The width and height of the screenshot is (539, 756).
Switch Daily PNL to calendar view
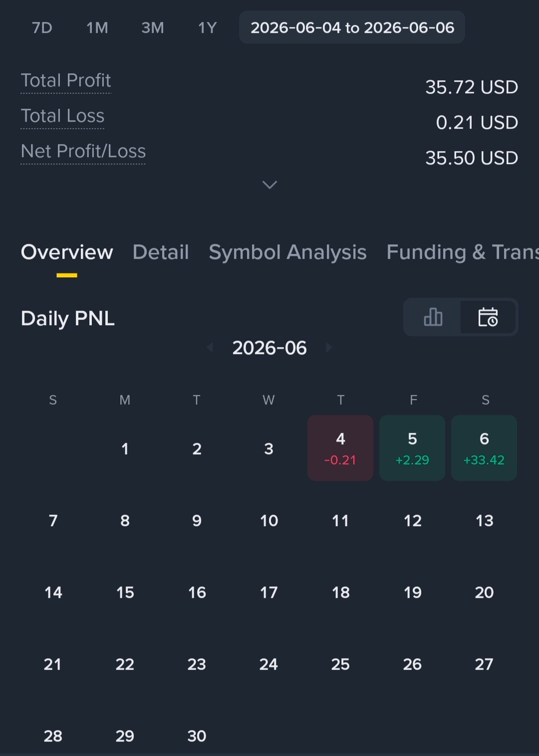(488, 317)
